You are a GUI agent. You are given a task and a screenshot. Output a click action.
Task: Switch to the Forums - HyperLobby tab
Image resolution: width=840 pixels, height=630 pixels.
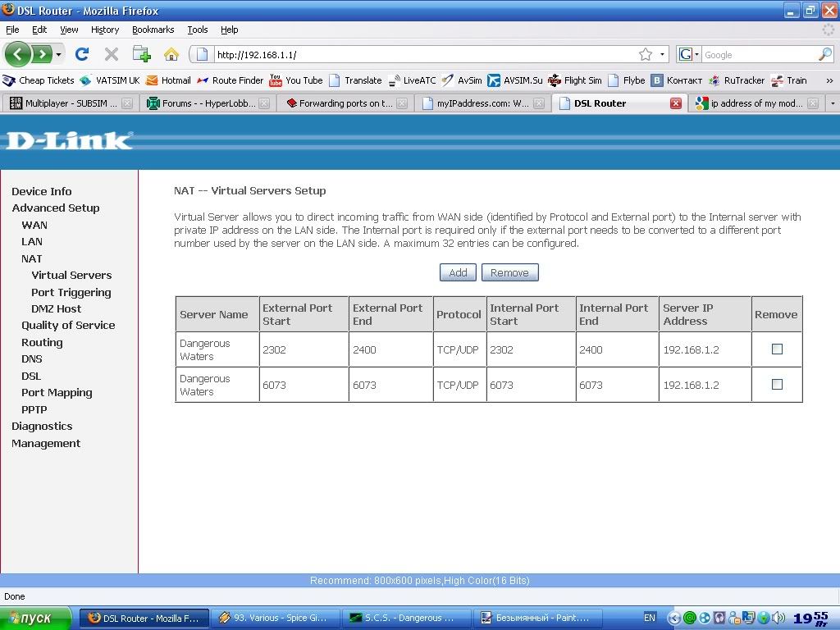tap(208, 103)
